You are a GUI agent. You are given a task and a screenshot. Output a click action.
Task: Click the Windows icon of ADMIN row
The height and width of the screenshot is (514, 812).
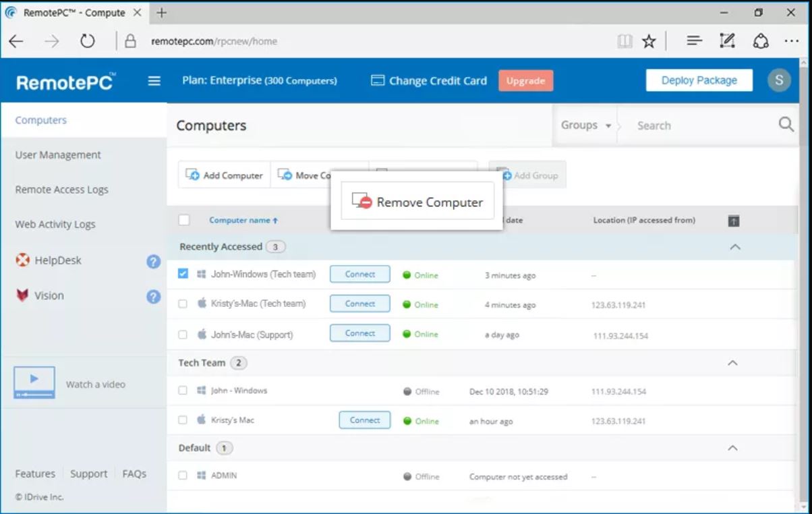point(201,476)
